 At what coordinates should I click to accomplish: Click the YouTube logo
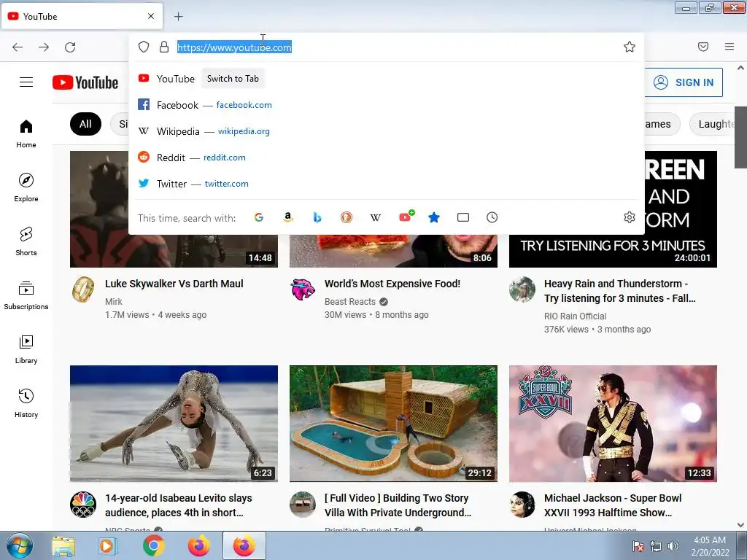click(x=85, y=82)
